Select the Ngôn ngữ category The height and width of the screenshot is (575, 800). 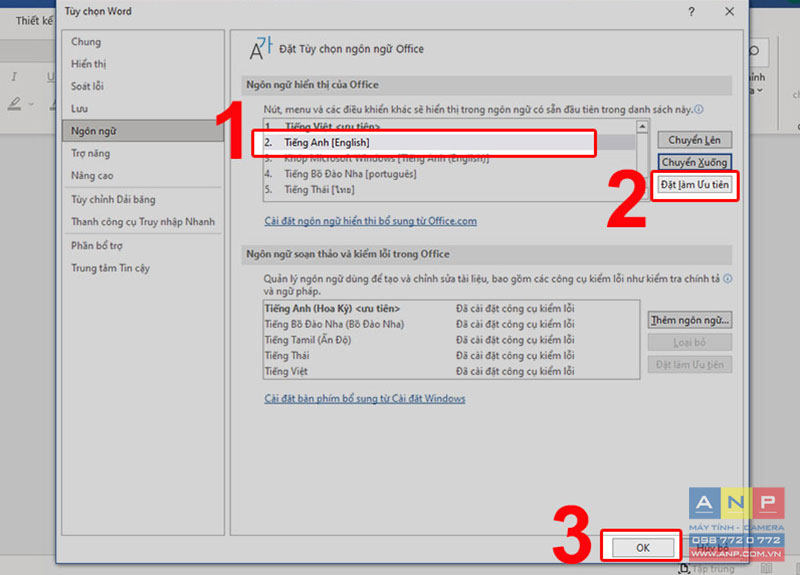point(143,131)
